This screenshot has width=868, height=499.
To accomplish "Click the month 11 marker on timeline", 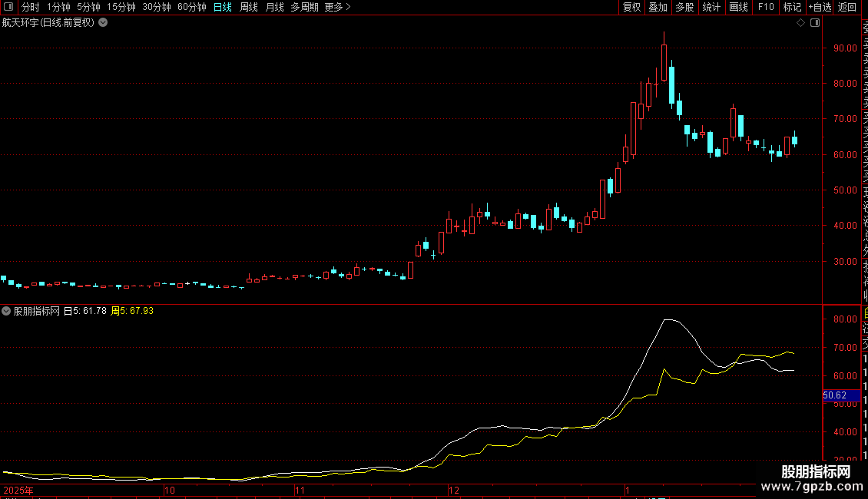I will click(x=300, y=490).
